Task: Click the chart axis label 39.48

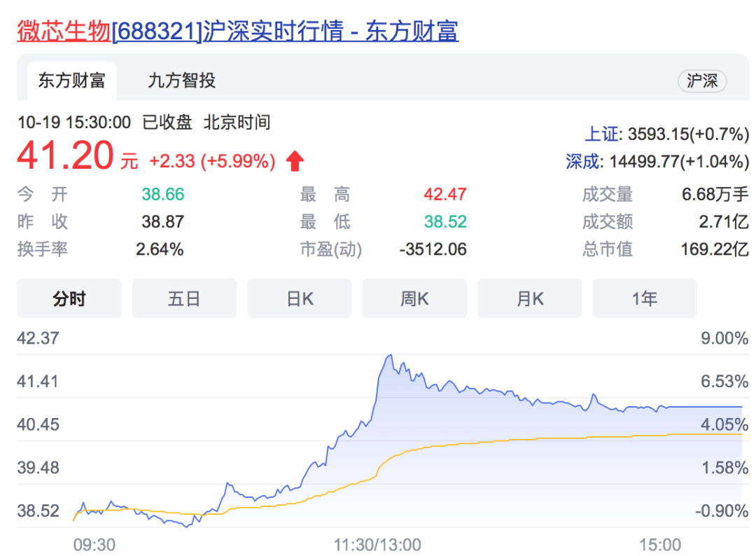Action: 38,468
